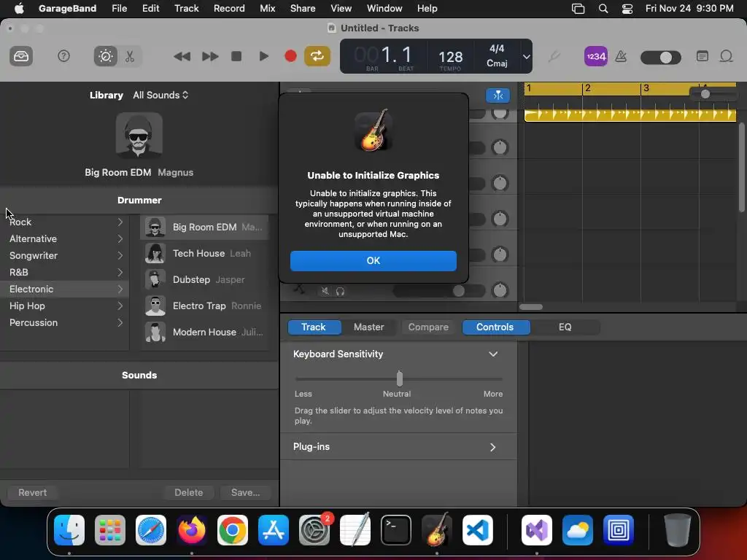Open the Note Pad icon in toolbar
Image resolution: width=747 pixels, height=560 pixels.
(x=702, y=57)
